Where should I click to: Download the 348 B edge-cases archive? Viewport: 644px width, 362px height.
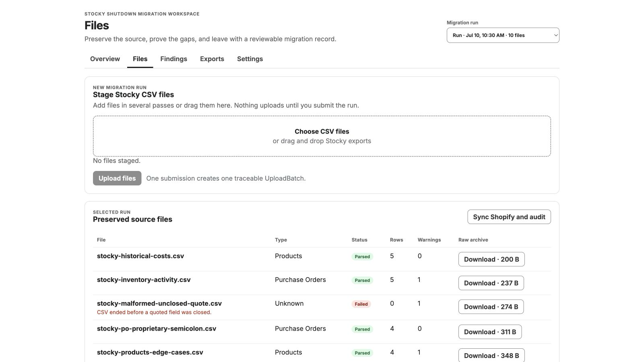click(x=491, y=355)
